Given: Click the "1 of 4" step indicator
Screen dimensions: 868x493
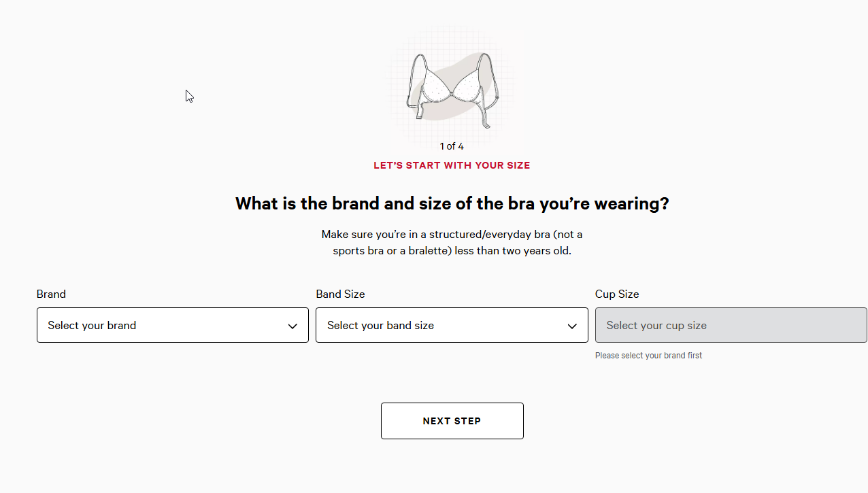Looking at the screenshot, I should [452, 146].
